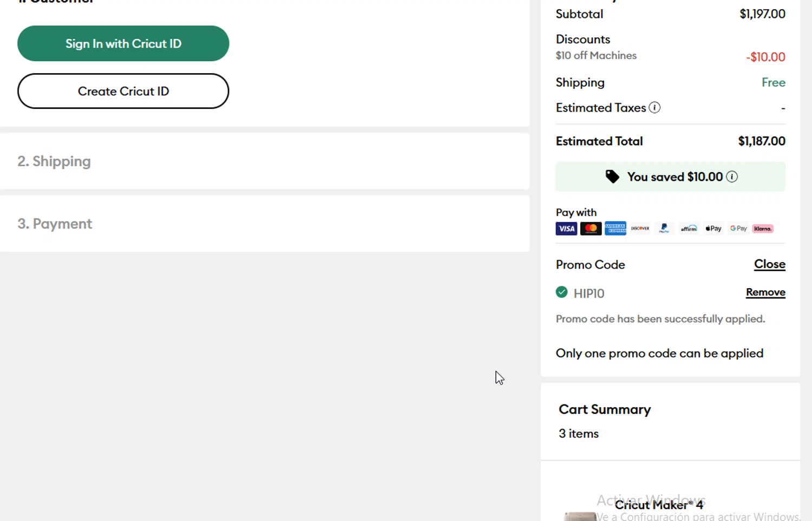Remove the HIP10 promo code

765,292
